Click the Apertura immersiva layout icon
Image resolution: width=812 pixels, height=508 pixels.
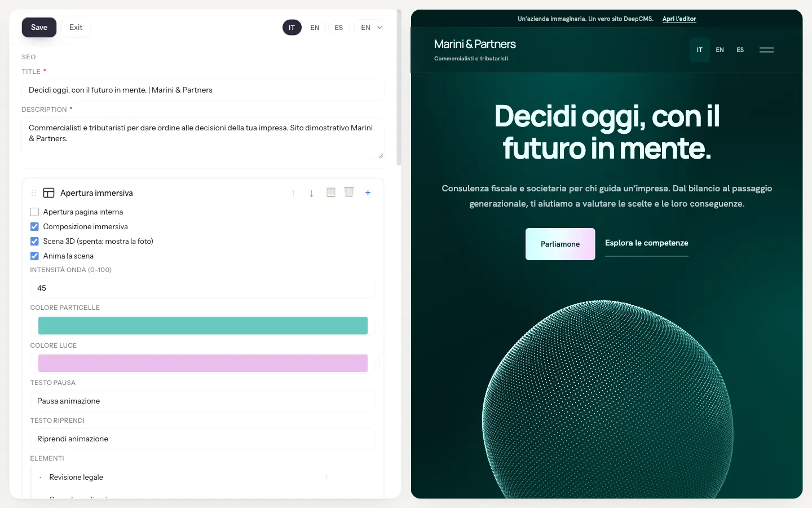49,193
